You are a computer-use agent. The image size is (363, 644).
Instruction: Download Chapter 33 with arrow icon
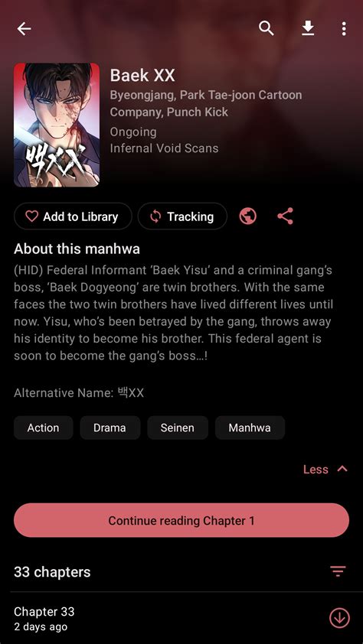point(339,618)
